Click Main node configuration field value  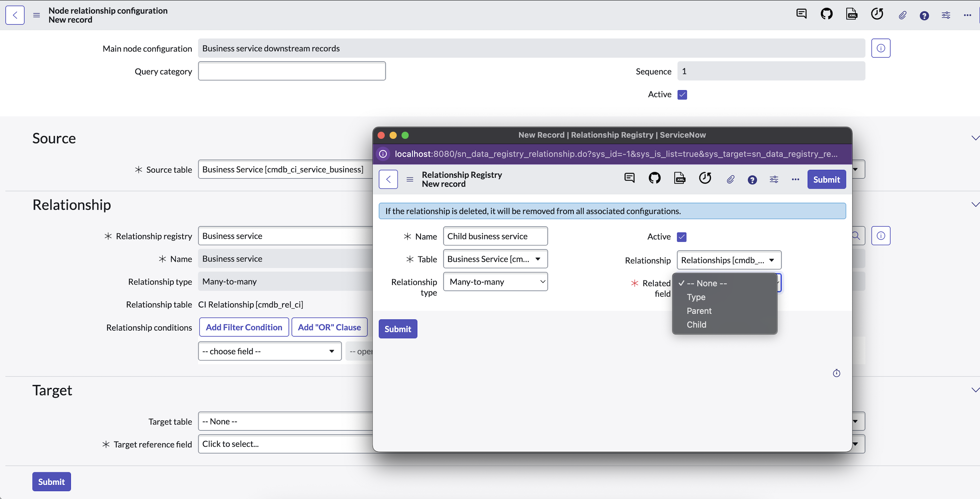[531, 48]
